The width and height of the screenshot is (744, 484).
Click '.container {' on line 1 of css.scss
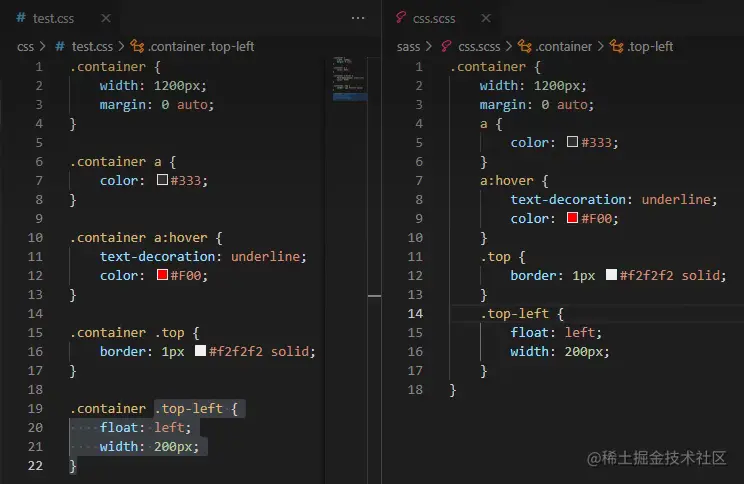click(495, 67)
